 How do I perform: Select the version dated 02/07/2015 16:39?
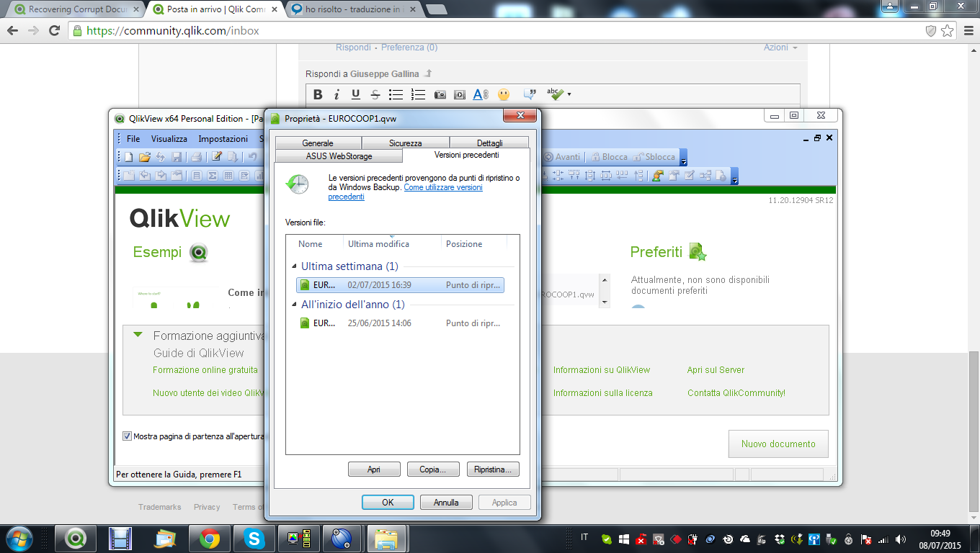pyautogui.click(x=400, y=285)
